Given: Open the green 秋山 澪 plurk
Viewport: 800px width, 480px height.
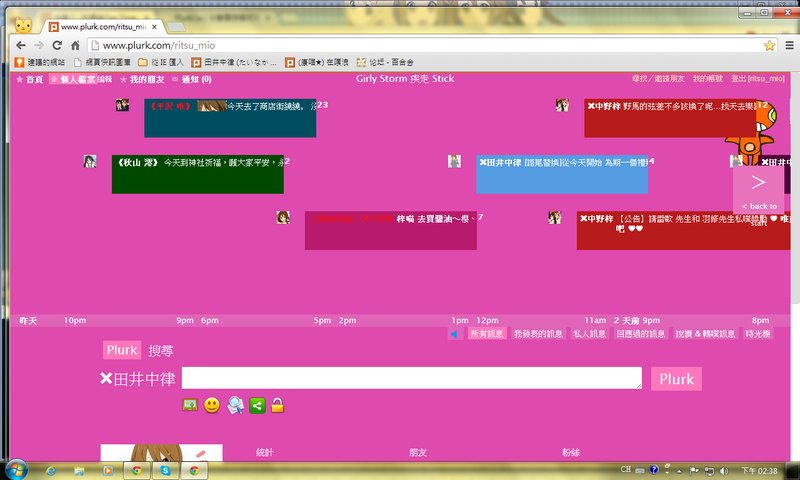Looking at the screenshot, I should [197, 174].
